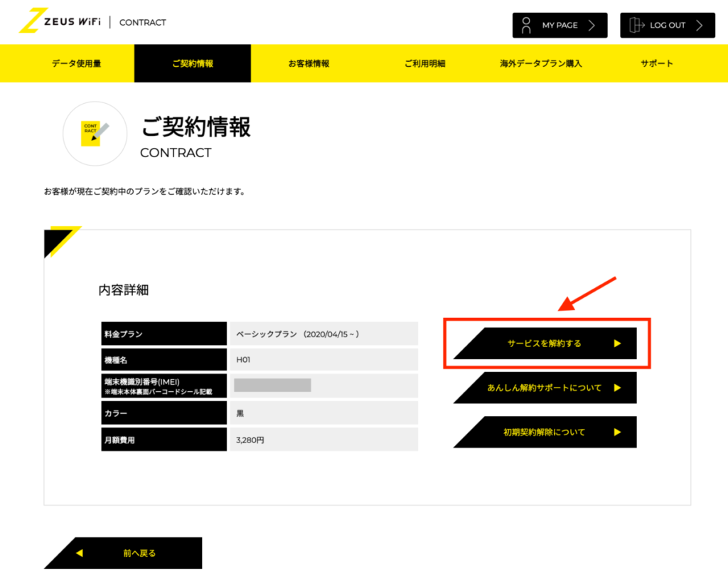Click the chevron on LOG OUT button

pyautogui.click(x=700, y=25)
